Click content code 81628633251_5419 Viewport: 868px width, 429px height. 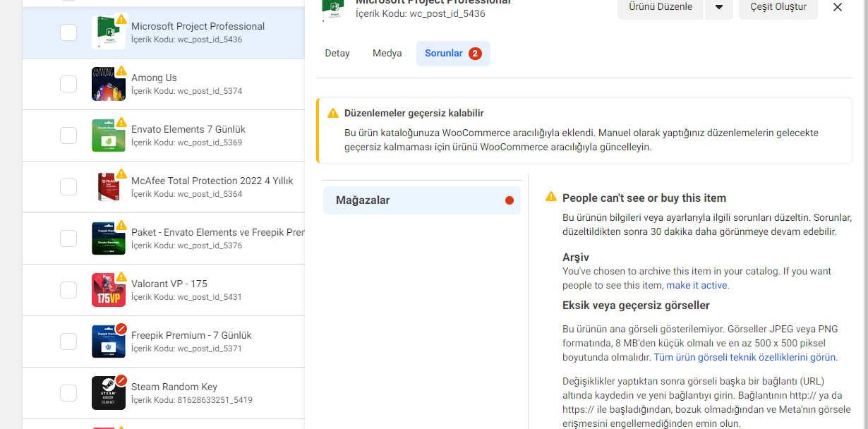pos(215,400)
